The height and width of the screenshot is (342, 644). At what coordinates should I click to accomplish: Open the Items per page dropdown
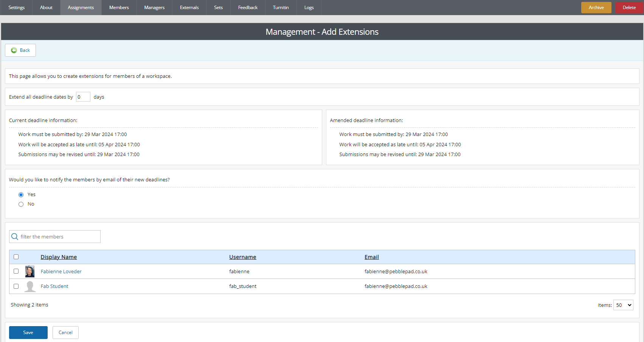pos(623,305)
